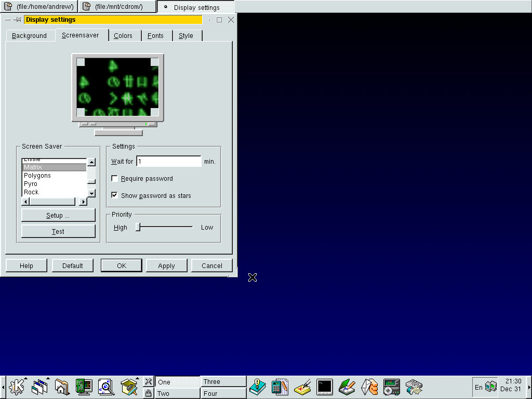
Task: Uncheck Show password as stars
Action: point(114,196)
